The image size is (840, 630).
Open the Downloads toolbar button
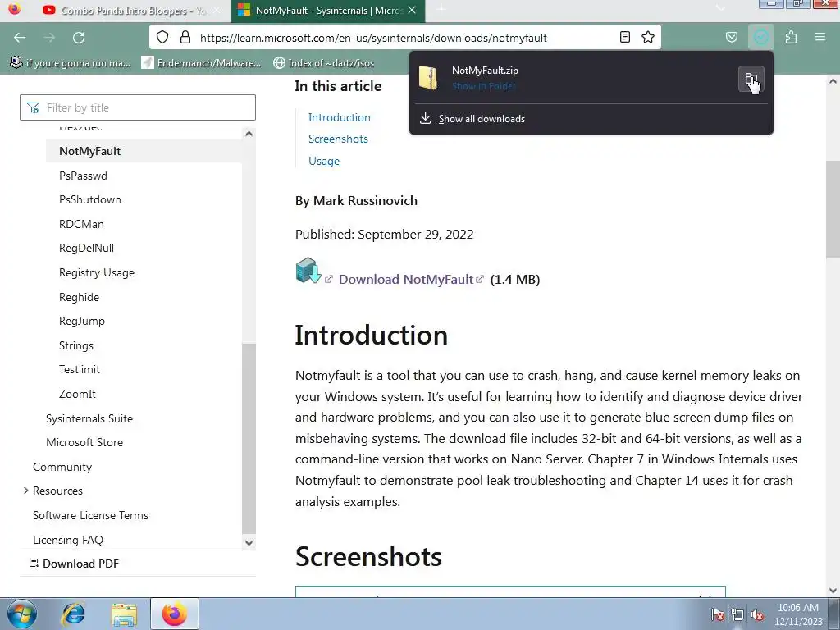[760, 37]
